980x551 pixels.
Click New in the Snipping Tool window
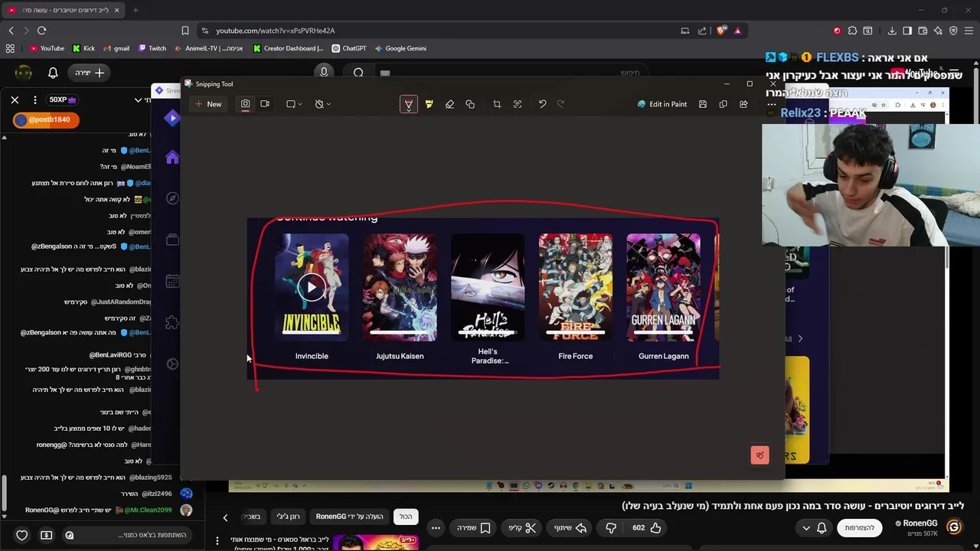[208, 104]
